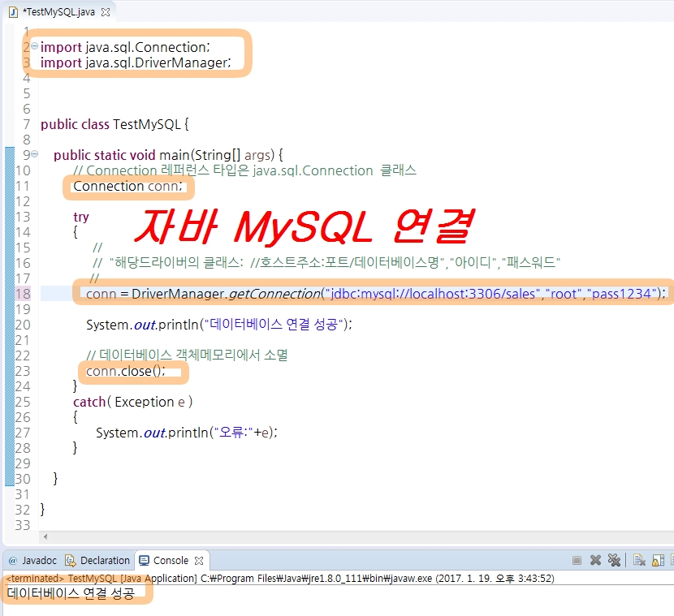The height and width of the screenshot is (616, 674).
Task: Collapse the import statements fold
Action: pyautogui.click(x=34, y=47)
